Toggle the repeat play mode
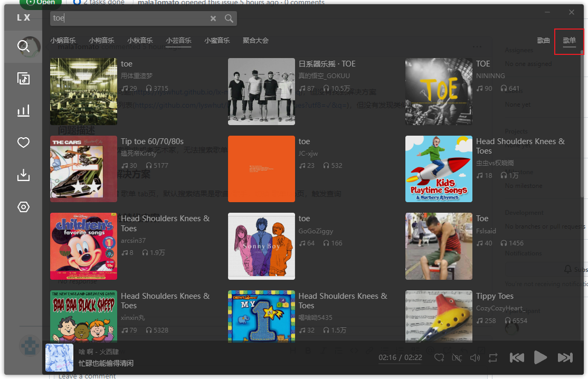The image size is (588, 379). [x=493, y=357]
